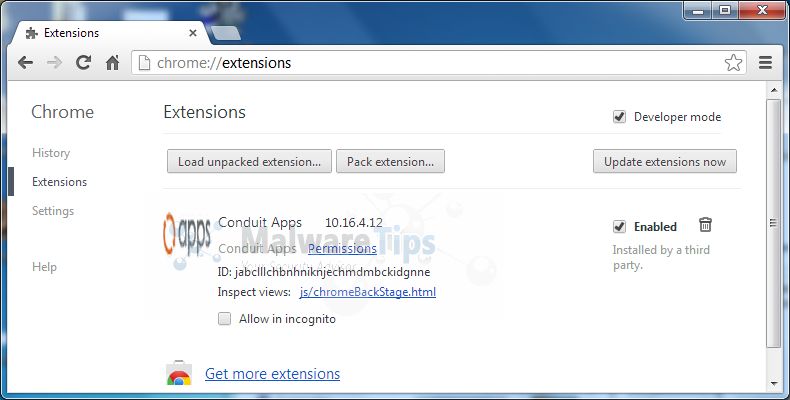
Task: Close the Extensions tab
Action: [192, 33]
